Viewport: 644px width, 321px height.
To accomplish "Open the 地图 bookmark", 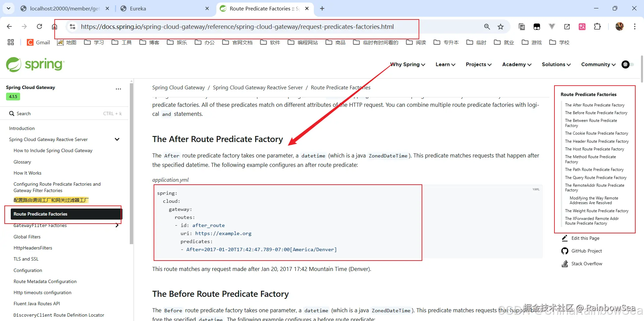I will click(x=67, y=42).
